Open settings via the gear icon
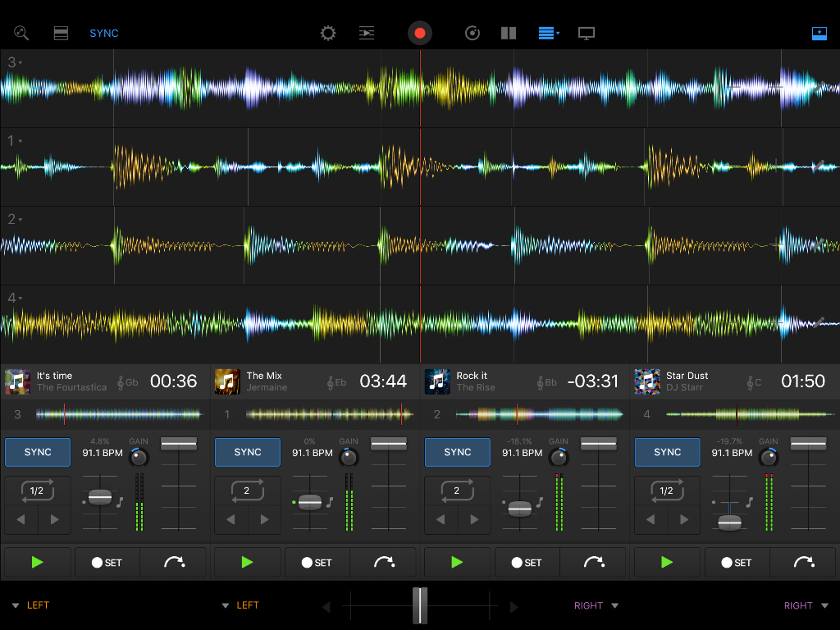Image resolution: width=840 pixels, height=630 pixels. click(328, 34)
